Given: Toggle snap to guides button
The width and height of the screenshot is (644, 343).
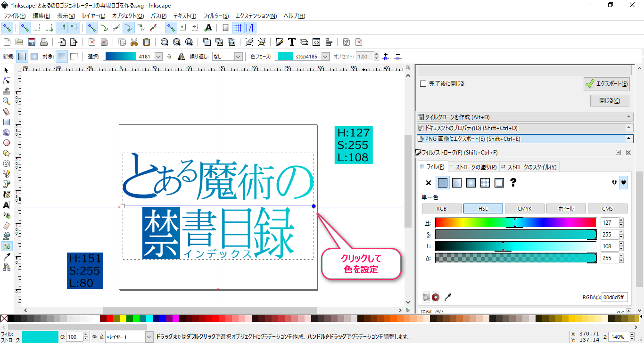Looking at the screenshot, I should tap(250, 28).
